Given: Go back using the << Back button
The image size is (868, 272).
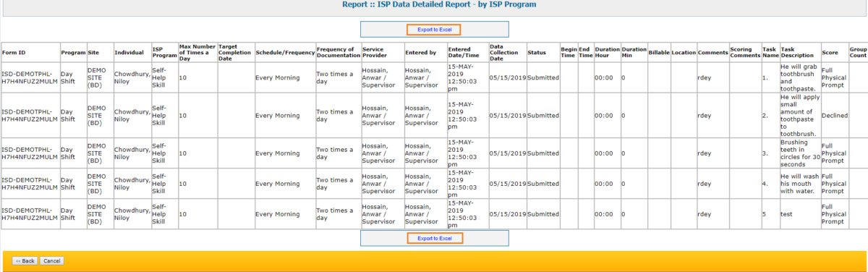Looking at the screenshot, I should (x=25, y=260).
